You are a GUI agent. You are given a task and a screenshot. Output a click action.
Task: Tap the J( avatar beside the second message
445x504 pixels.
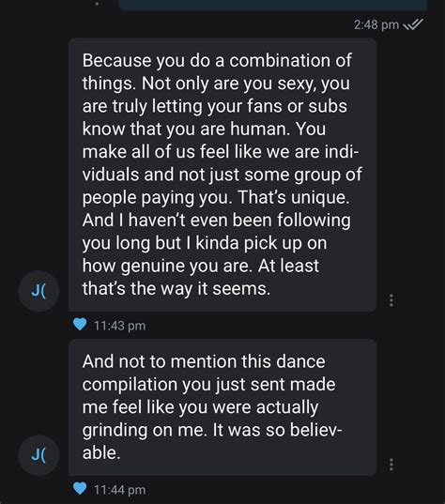coord(38,455)
